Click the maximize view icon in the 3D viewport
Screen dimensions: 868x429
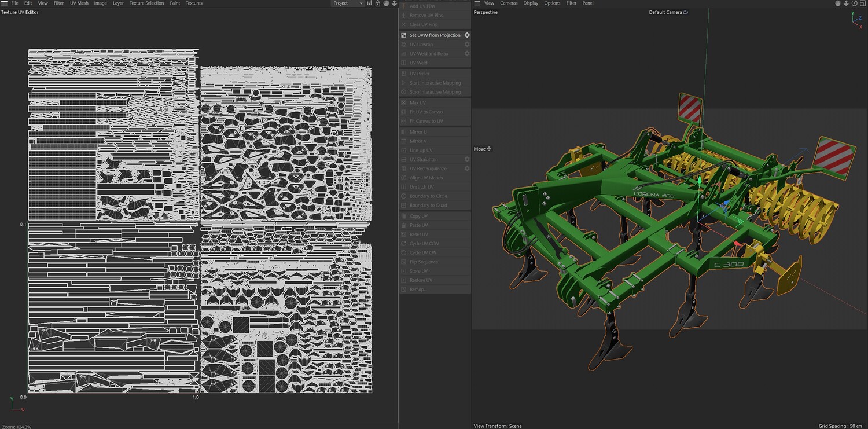coord(862,3)
